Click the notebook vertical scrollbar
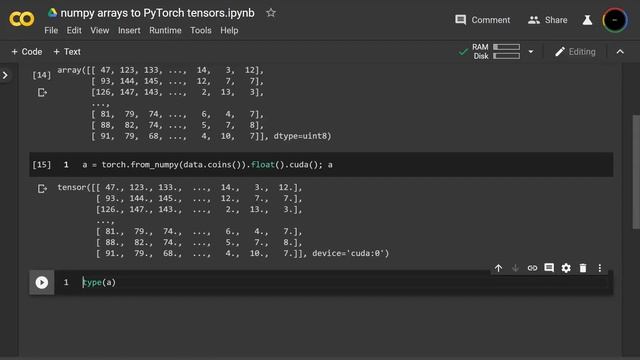 point(636,172)
